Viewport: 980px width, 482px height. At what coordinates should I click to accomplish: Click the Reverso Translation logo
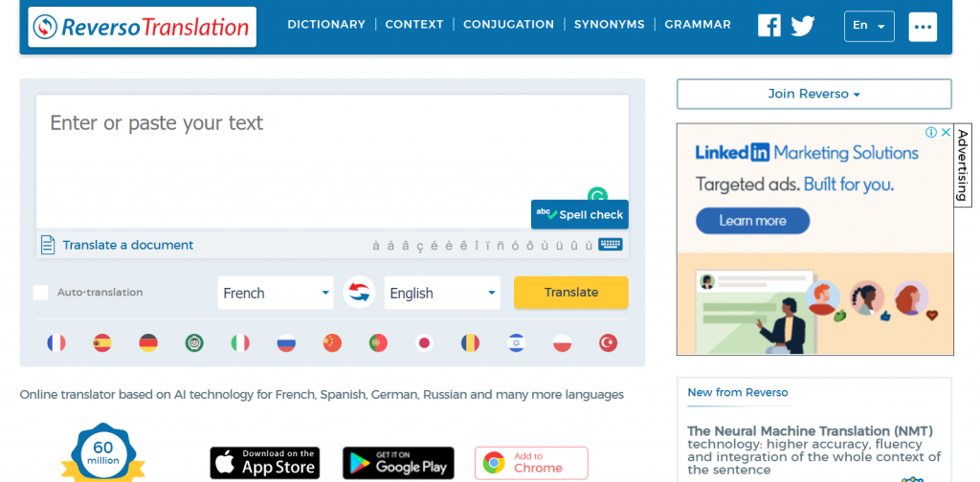pyautogui.click(x=143, y=27)
